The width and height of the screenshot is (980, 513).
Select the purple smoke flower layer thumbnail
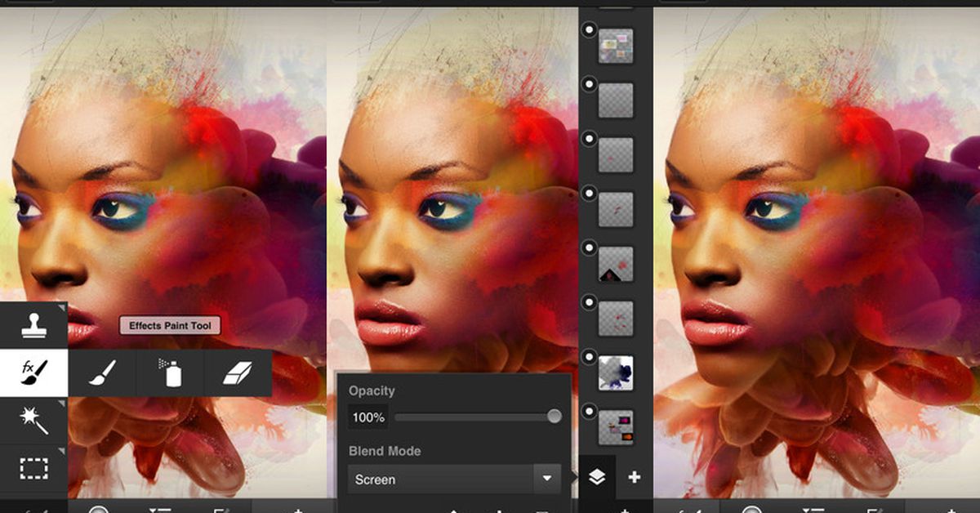[616, 372]
